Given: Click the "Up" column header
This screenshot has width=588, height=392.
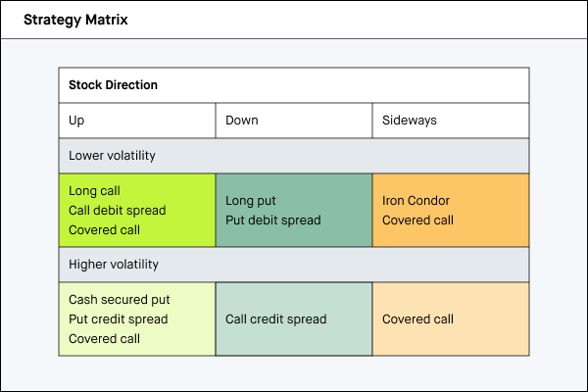Looking at the screenshot, I should coord(76,121).
